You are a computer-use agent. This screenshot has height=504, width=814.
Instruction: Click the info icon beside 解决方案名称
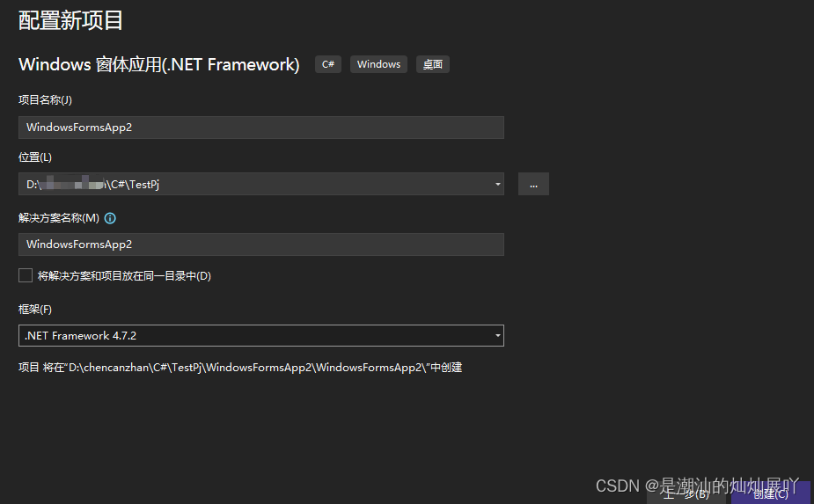pyautogui.click(x=111, y=218)
